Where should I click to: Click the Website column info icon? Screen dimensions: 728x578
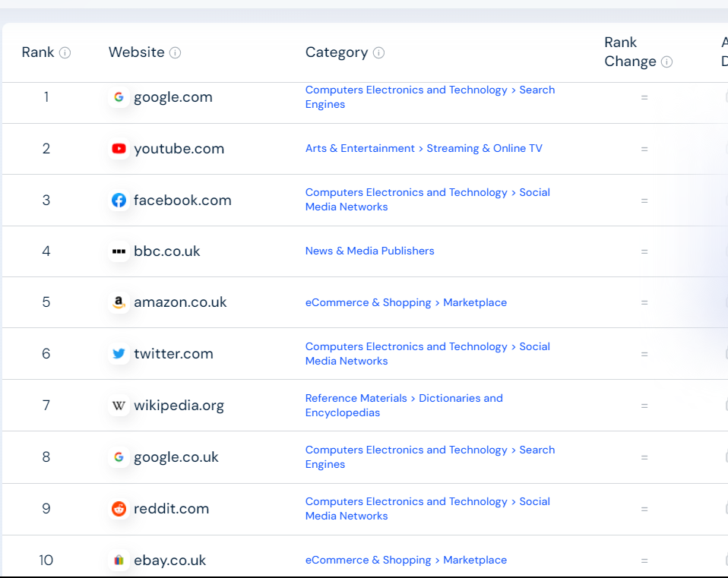(x=175, y=53)
